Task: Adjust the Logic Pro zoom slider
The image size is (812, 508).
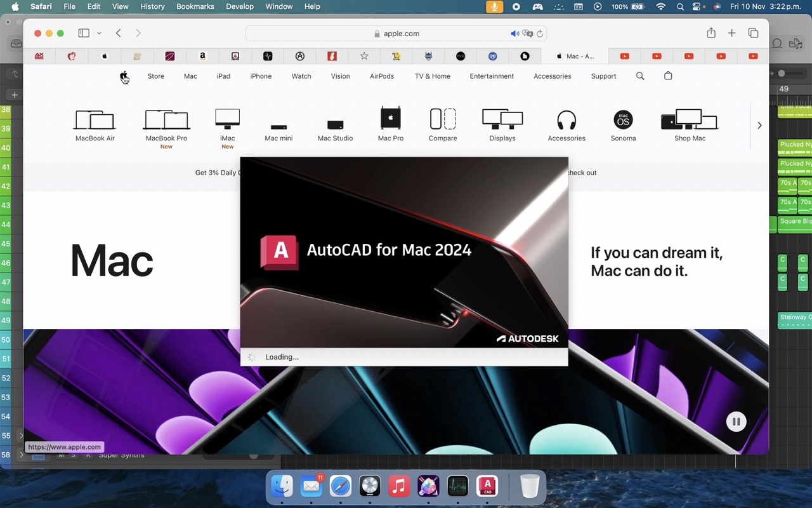Action: (x=782, y=73)
